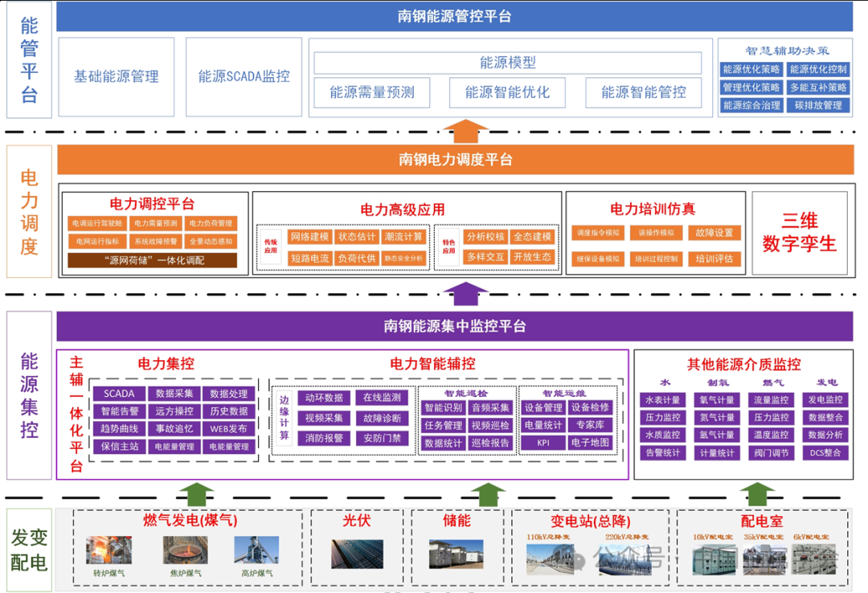Select the 南钢能源集中监控平台 purple header bar

click(x=454, y=326)
